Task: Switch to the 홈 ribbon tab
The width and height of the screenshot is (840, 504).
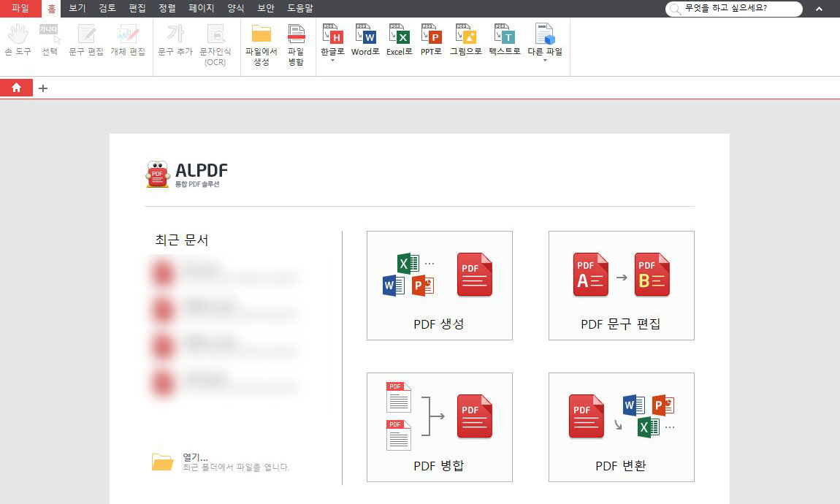Action: tap(51, 9)
